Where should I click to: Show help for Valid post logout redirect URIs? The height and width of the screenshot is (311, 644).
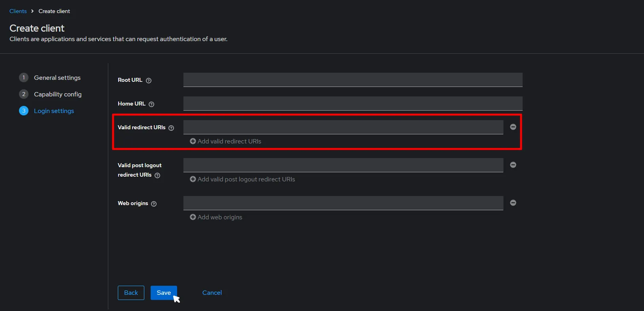(x=157, y=175)
